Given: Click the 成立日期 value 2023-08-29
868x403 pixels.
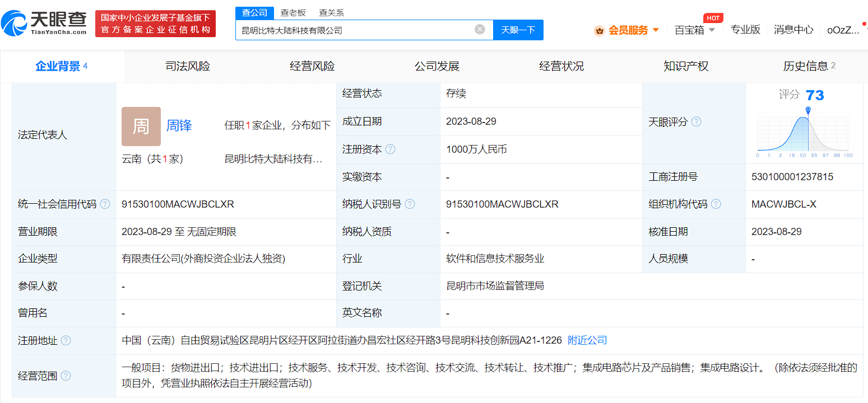Looking at the screenshot, I should [x=471, y=121].
